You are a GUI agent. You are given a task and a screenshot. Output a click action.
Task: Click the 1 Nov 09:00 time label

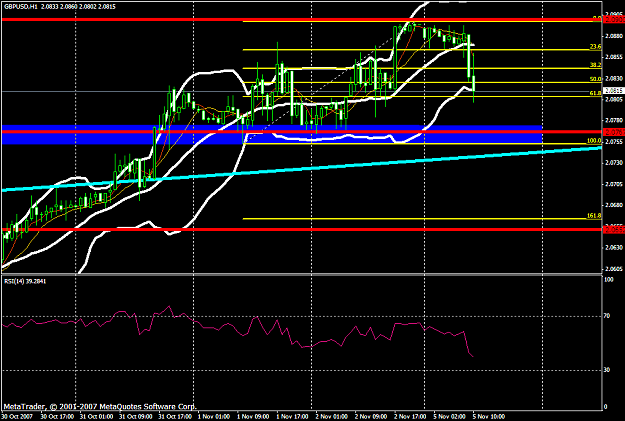(x=254, y=417)
